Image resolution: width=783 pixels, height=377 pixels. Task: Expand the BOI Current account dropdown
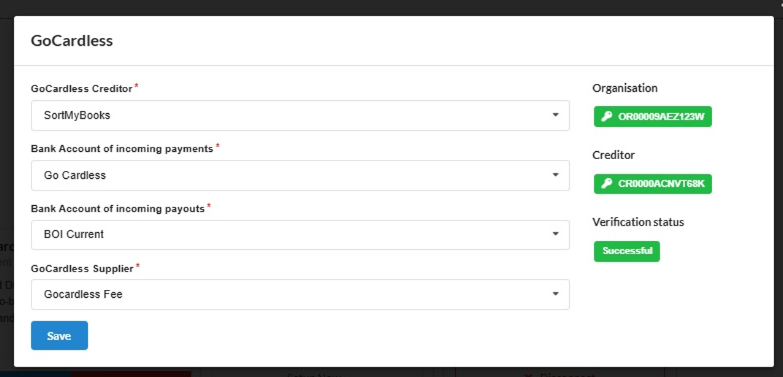[x=300, y=235]
